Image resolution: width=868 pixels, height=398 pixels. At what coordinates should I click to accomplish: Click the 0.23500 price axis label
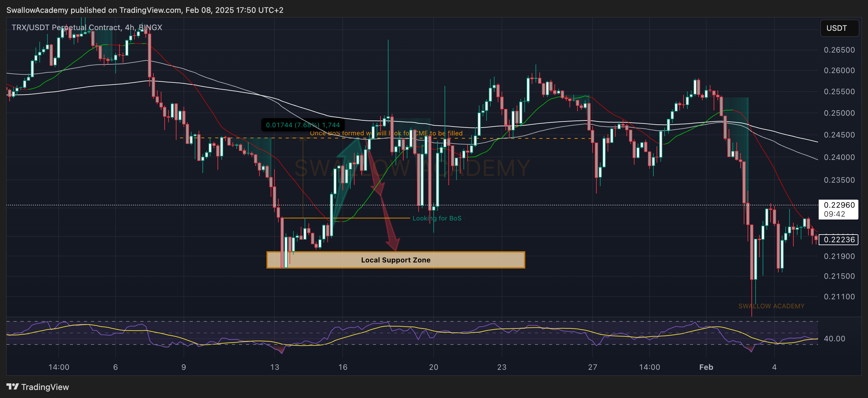(839, 180)
